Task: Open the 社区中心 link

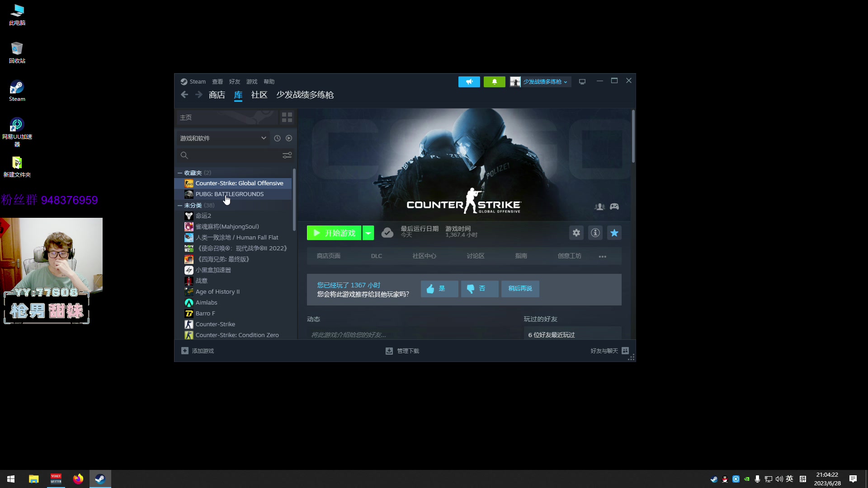Action: click(x=424, y=256)
